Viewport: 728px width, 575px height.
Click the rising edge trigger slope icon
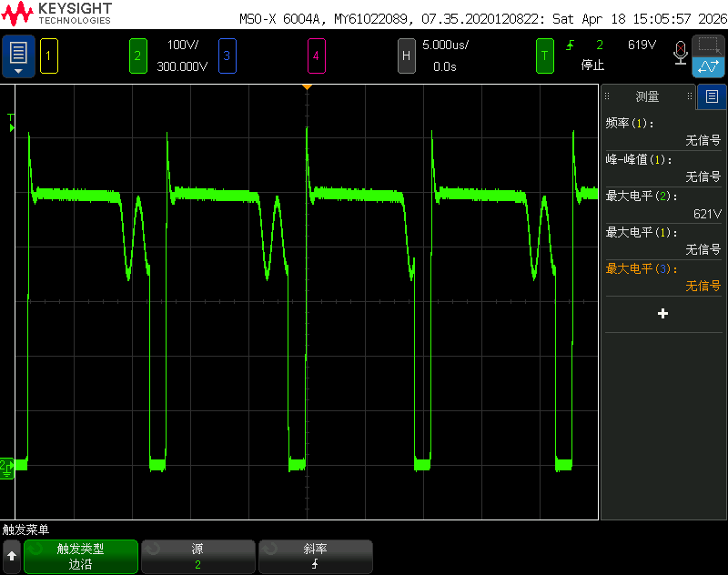(571, 45)
